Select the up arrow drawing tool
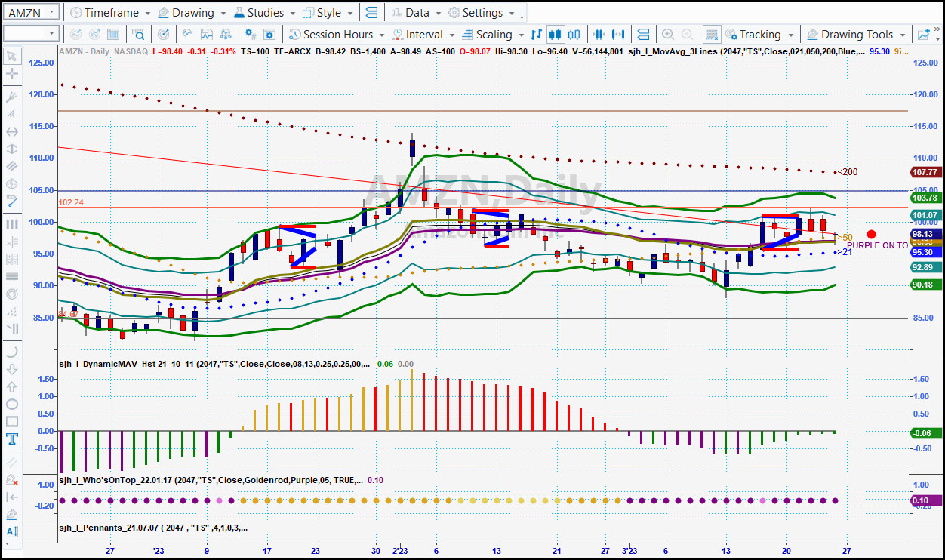 tap(11, 386)
